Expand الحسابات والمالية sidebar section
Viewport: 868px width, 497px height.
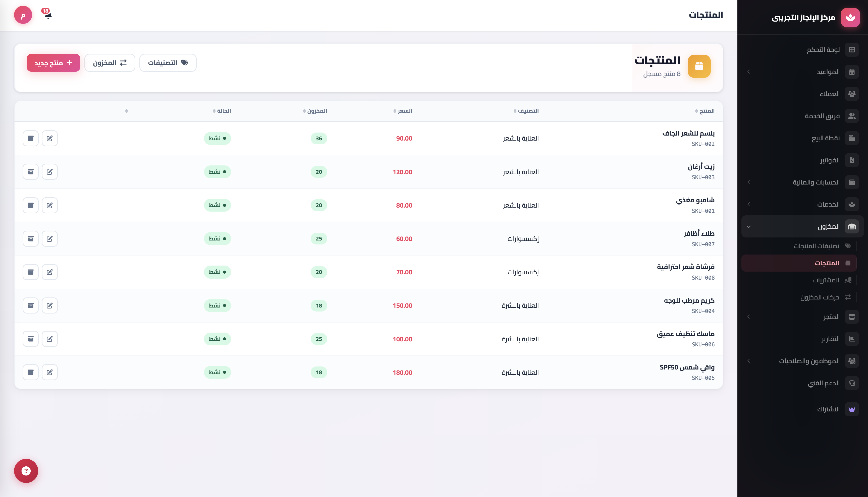(x=802, y=182)
